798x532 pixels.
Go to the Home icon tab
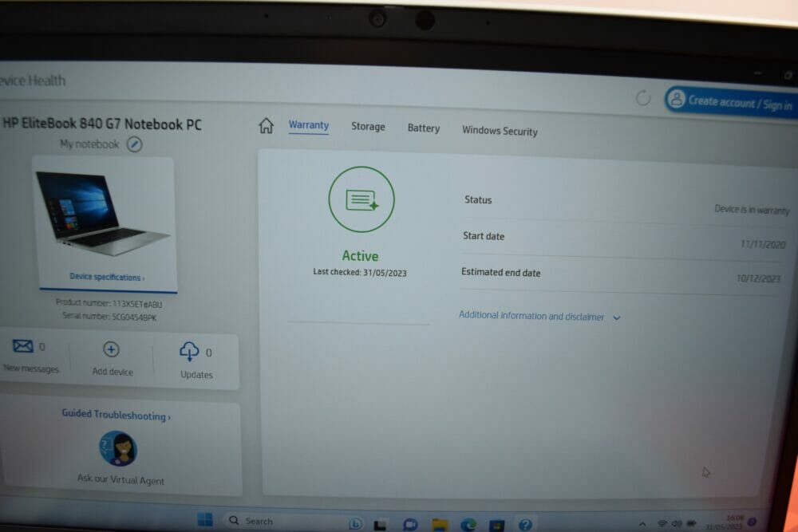pos(266,125)
